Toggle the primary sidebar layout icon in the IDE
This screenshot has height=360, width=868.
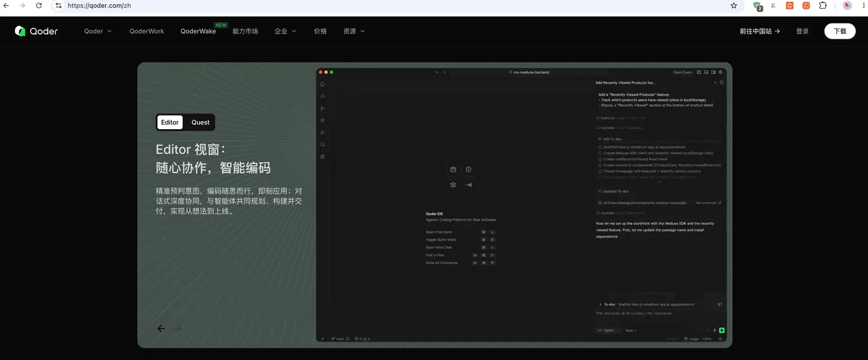699,72
